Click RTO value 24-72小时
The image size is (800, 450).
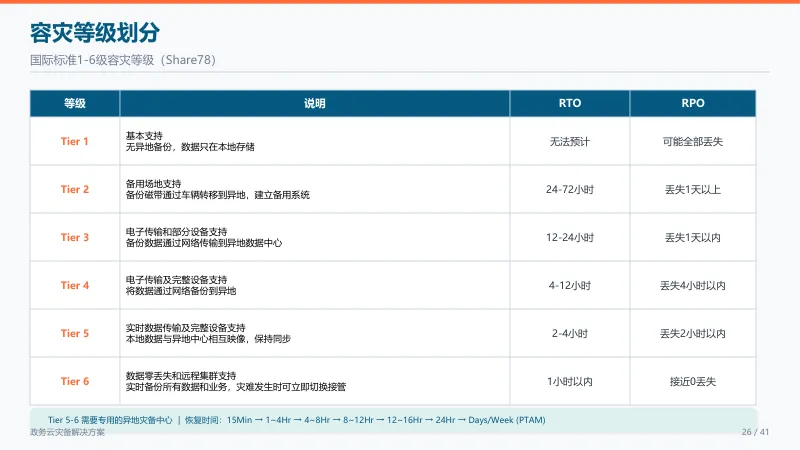point(570,189)
